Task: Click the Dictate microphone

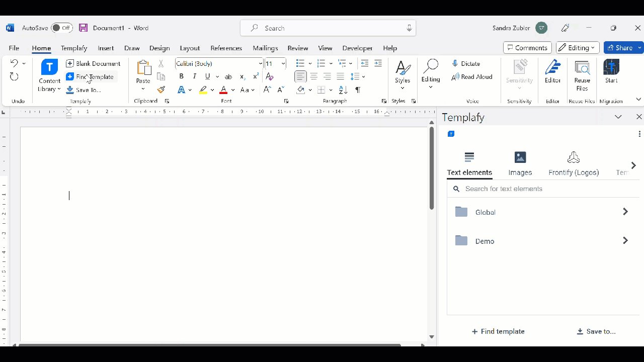Action: [x=466, y=63]
